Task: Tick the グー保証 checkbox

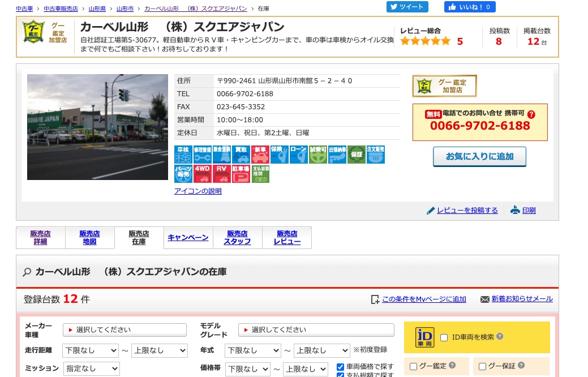Action: [482, 366]
